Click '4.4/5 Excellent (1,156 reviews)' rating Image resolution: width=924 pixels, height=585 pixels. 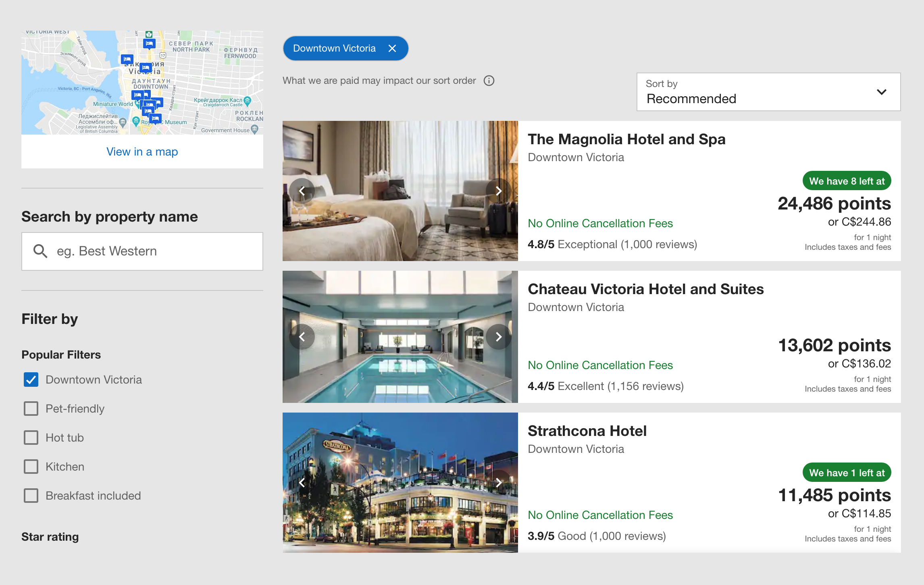tap(606, 386)
